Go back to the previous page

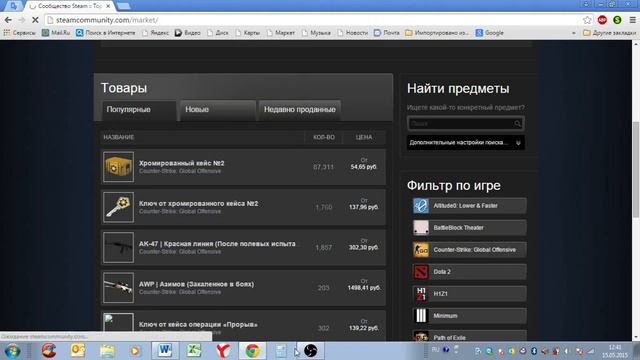tap(8, 20)
